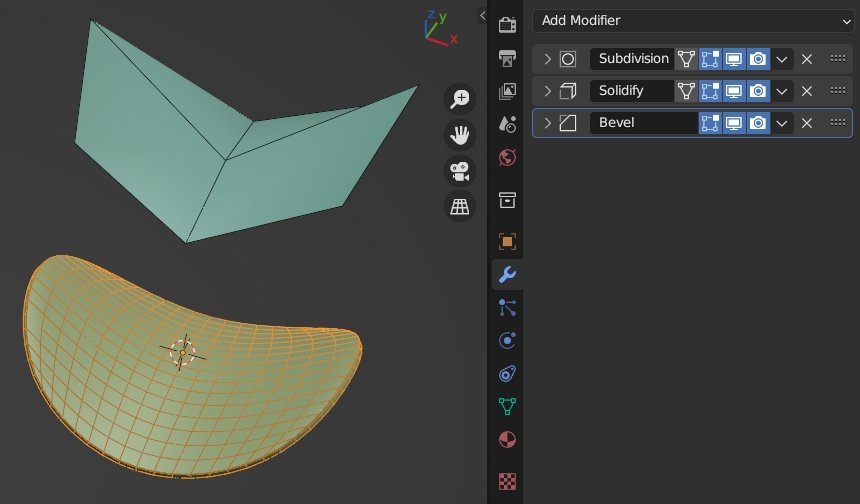Click the Bevel modifier name field
Image resolution: width=860 pixels, height=504 pixels.
[x=644, y=123]
